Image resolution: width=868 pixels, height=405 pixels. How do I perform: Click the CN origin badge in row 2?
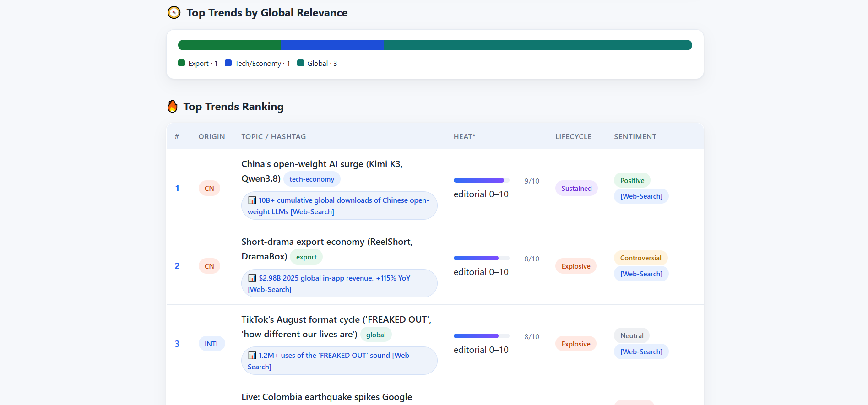(209, 266)
